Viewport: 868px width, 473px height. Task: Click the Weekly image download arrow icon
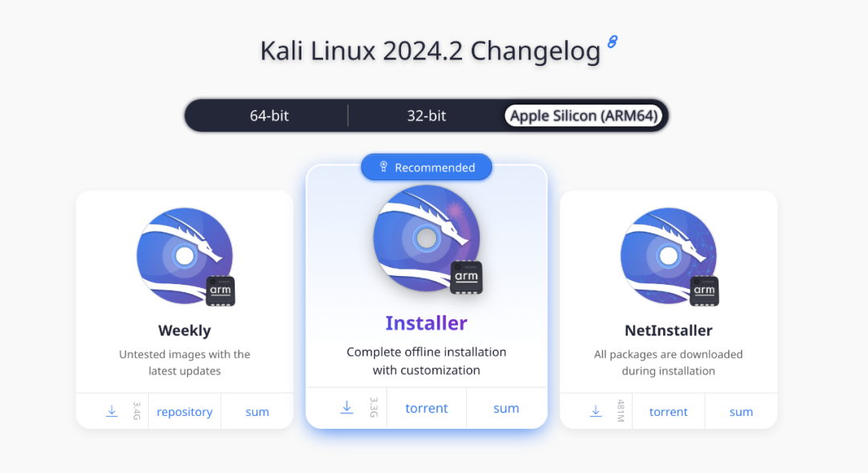[112, 411]
